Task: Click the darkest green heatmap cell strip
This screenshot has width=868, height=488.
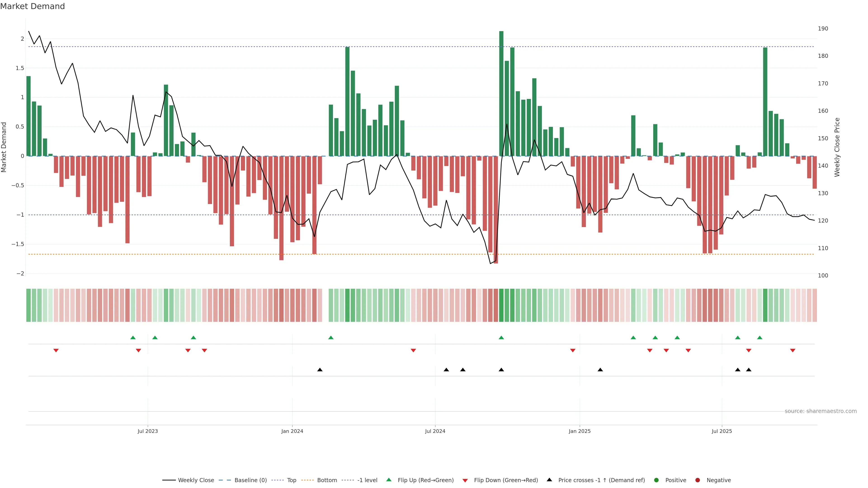Action: point(501,305)
